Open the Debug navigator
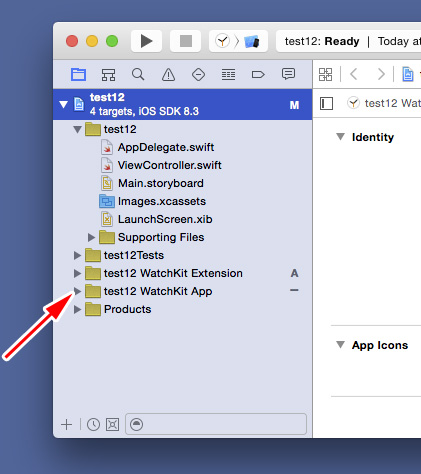 coord(228,74)
